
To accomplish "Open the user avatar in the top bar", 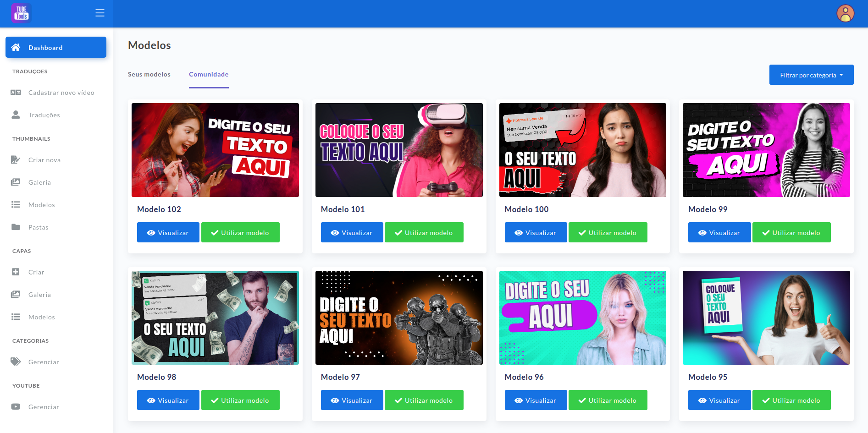I will (x=845, y=13).
